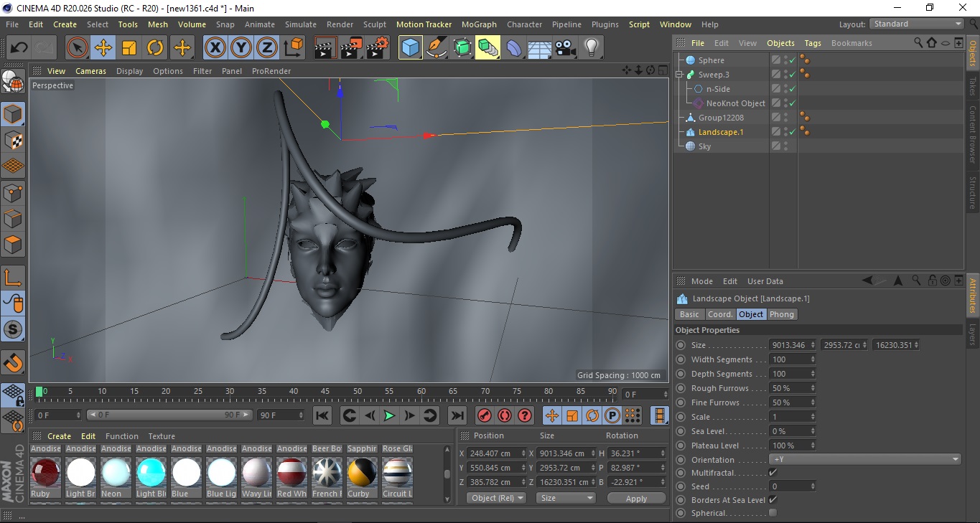This screenshot has width=980, height=523.
Task: Activate the Rotate tool
Action: click(x=155, y=48)
